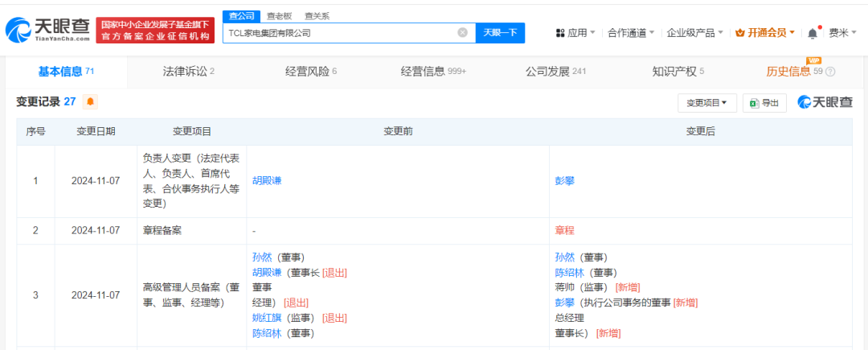
Task: Open the 开通会员 dropdown
Action: click(x=766, y=33)
